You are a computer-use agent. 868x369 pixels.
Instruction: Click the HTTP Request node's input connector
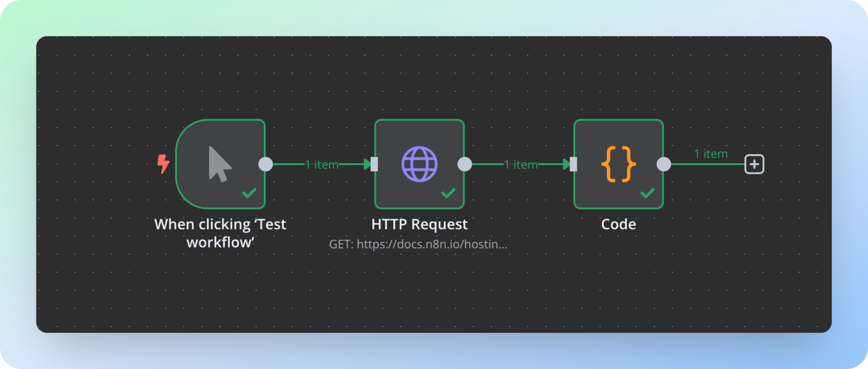pos(374,164)
